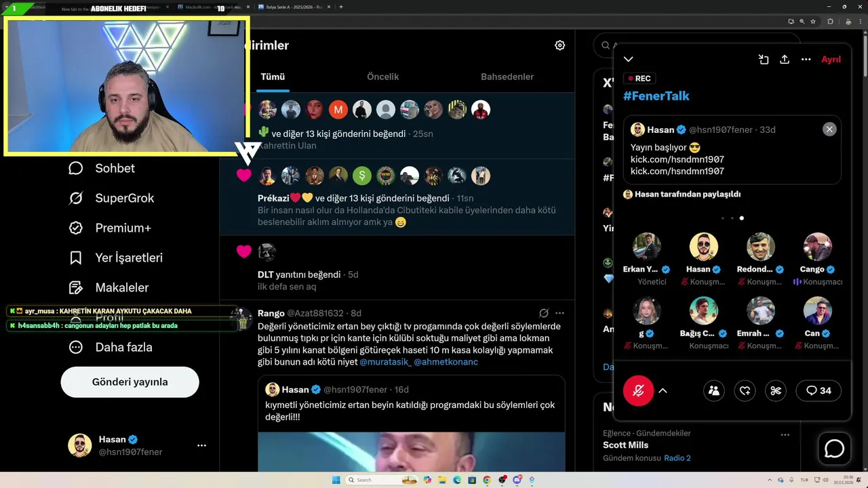Image resolution: width=868 pixels, height=488 pixels.
Task: Click the dock space window icon
Action: point(764,60)
